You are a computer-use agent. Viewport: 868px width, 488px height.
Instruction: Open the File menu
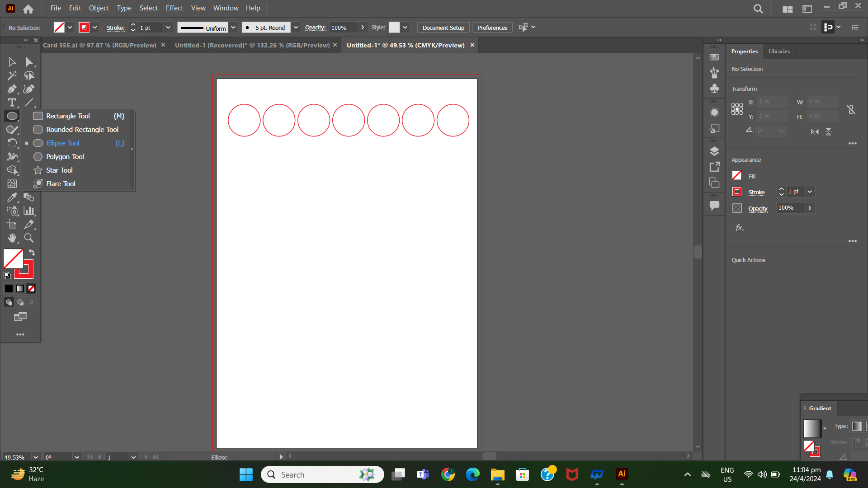click(x=56, y=8)
